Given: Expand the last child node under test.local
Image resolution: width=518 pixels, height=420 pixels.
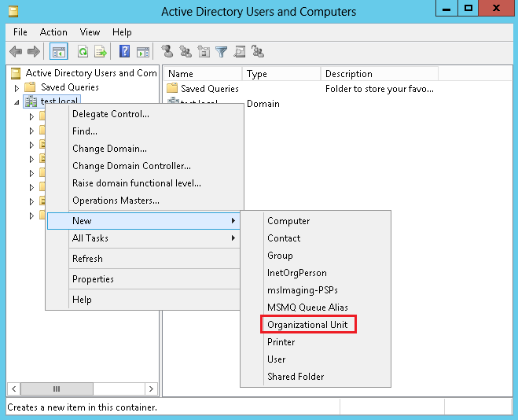Looking at the screenshot, I should [31, 216].
